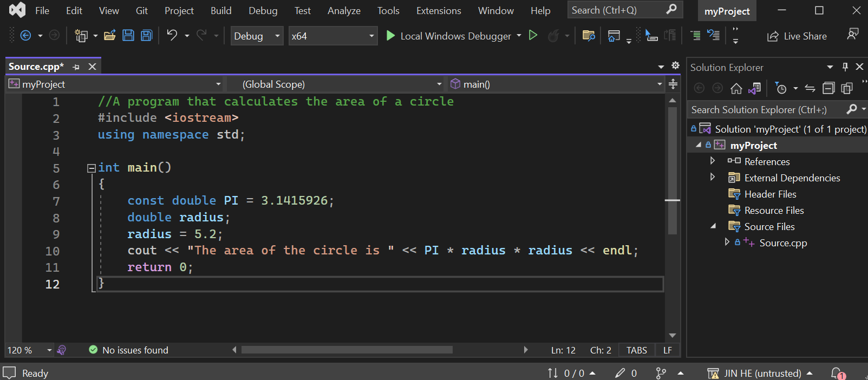Image resolution: width=868 pixels, height=380 pixels.
Task: Collapse the main() function code block
Action: click(x=92, y=168)
